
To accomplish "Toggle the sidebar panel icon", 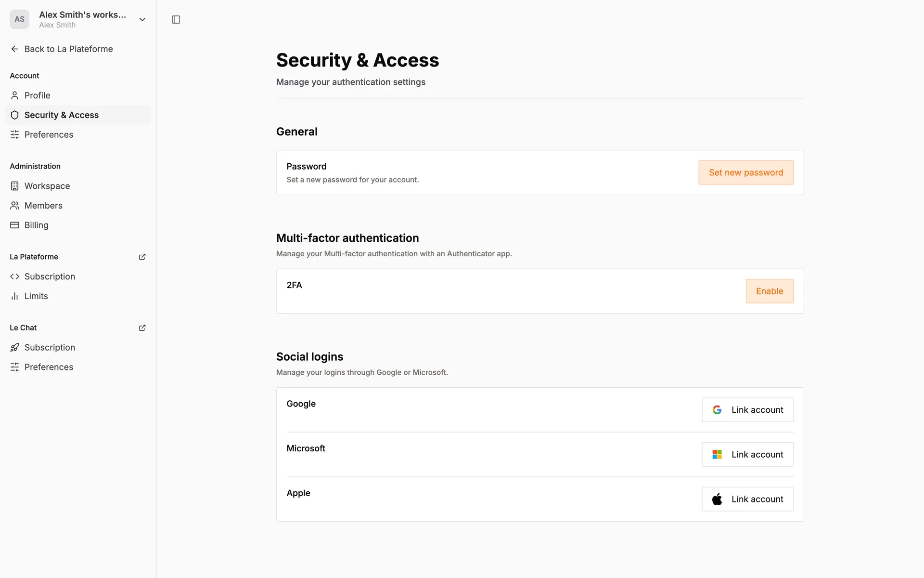I will [x=176, y=20].
